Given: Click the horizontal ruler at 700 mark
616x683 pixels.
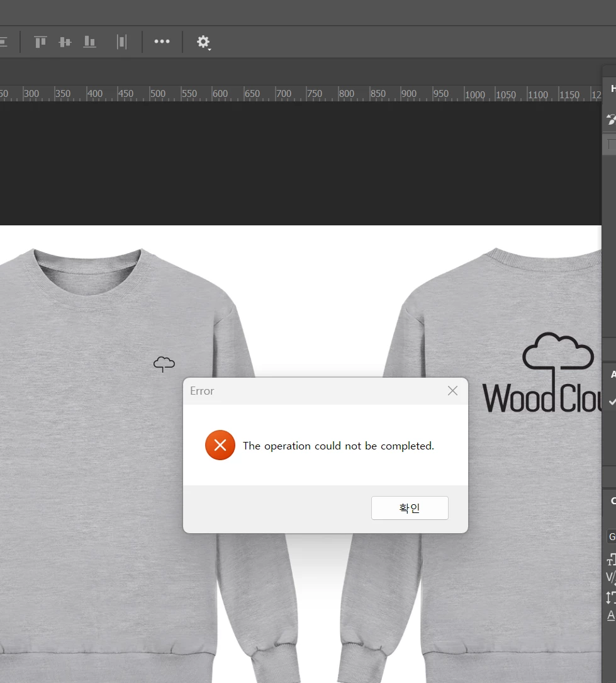Looking at the screenshot, I should pyautogui.click(x=283, y=94).
